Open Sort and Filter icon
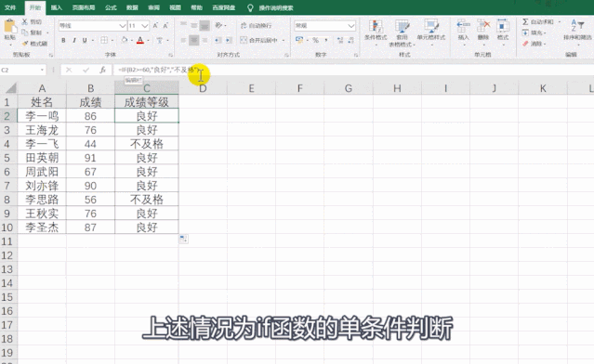The height and width of the screenshot is (364, 594). pyautogui.click(x=577, y=25)
